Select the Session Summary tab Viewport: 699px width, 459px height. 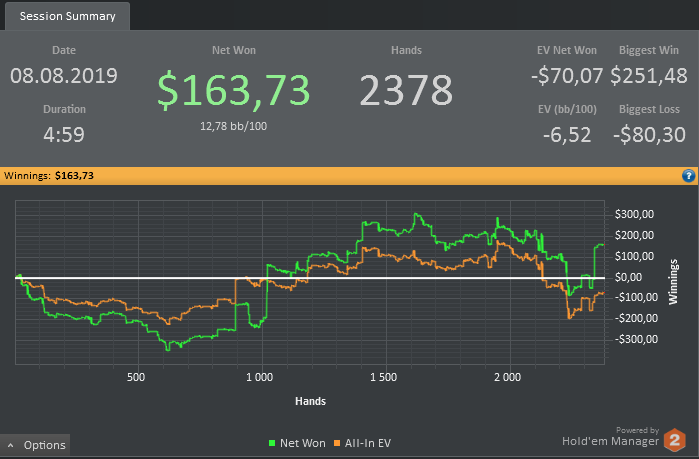click(x=67, y=16)
